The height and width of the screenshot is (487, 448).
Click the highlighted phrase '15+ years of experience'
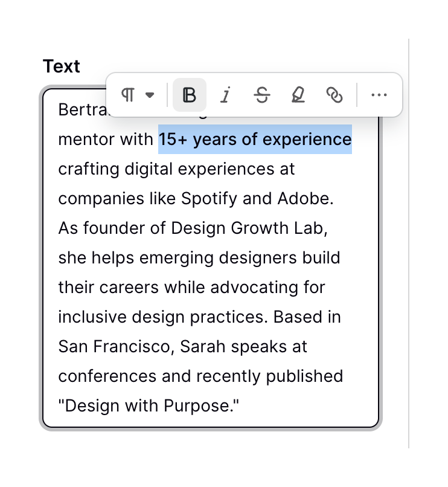point(254,140)
